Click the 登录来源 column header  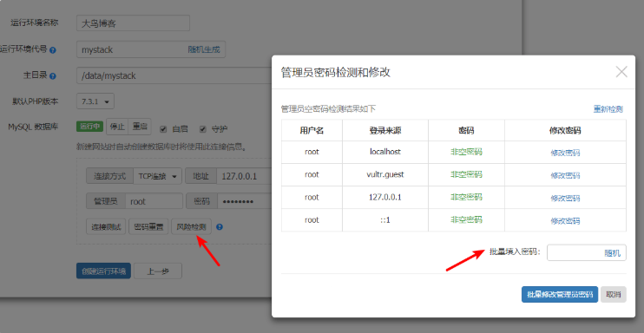(385, 131)
